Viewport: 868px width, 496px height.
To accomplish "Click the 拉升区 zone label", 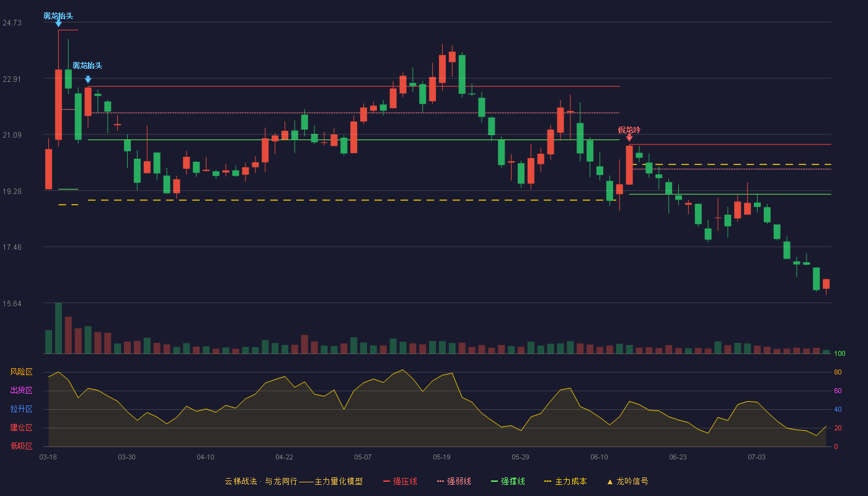I will tap(21, 409).
